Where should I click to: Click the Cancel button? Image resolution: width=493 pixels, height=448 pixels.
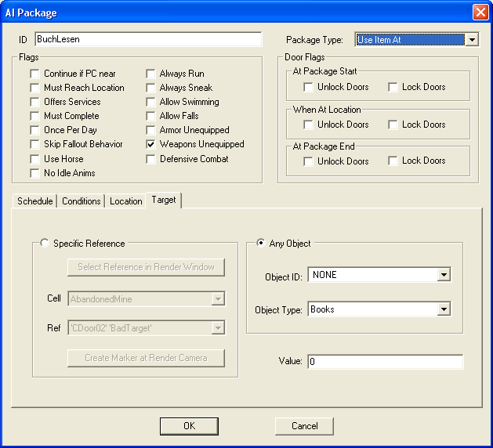pos(304,426)
